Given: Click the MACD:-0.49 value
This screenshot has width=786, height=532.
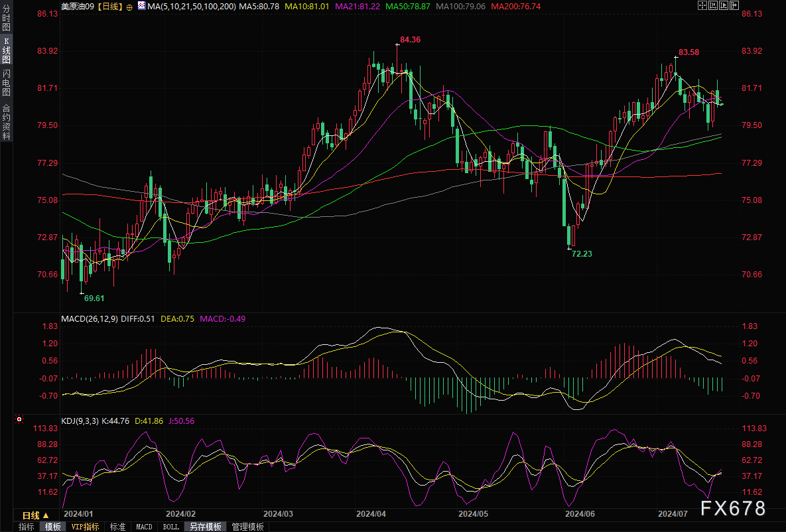Looking at the screenshot, I should (223, 319).
